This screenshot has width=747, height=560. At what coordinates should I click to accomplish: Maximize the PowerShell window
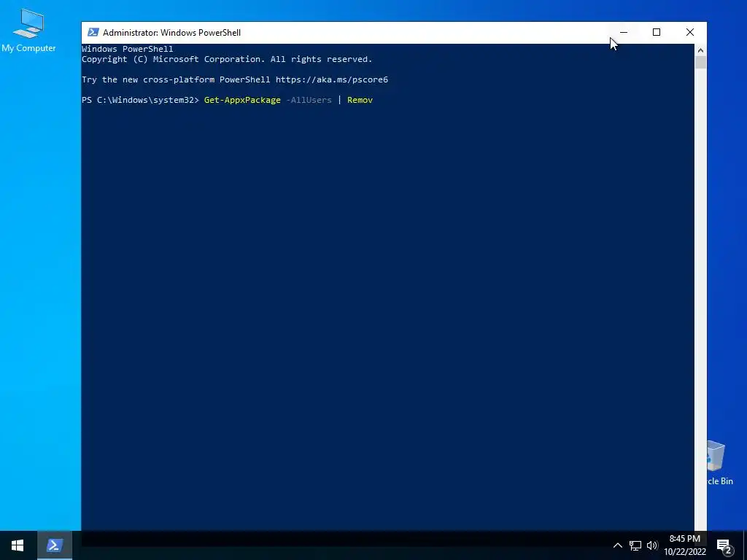coord(657,32)
